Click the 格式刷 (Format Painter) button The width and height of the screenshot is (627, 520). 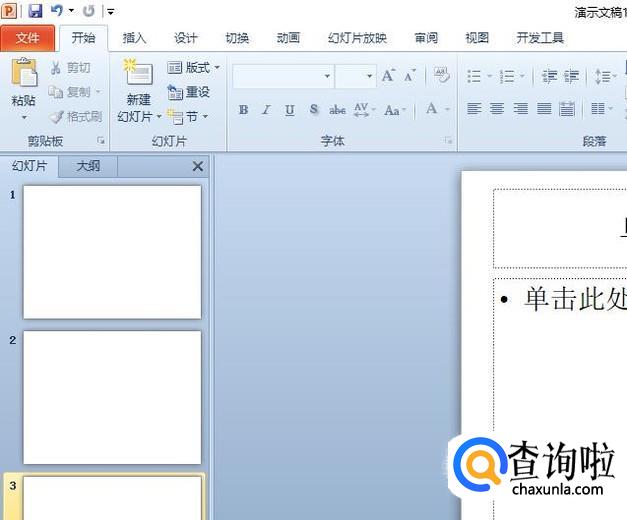(x=76, y=117)
